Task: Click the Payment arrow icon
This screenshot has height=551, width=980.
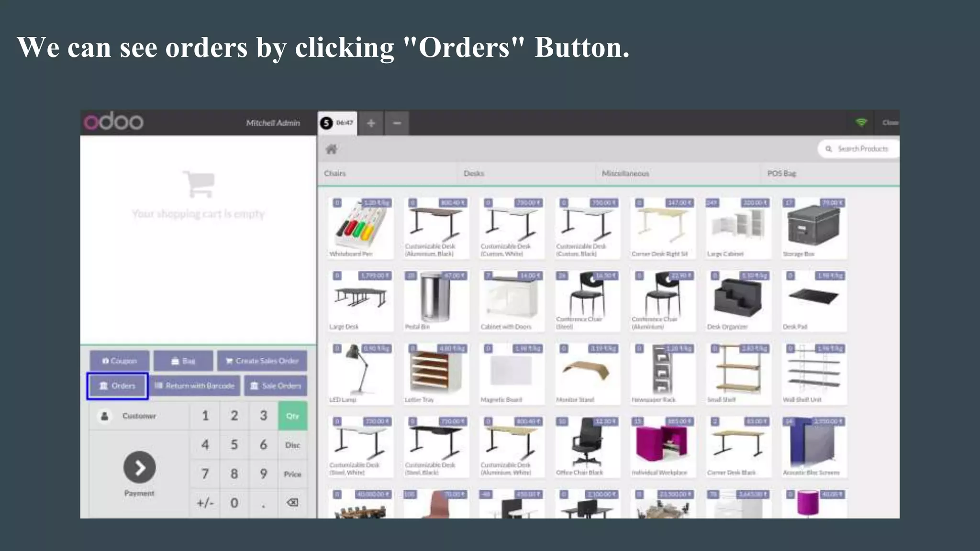Action: coord(139,467)
